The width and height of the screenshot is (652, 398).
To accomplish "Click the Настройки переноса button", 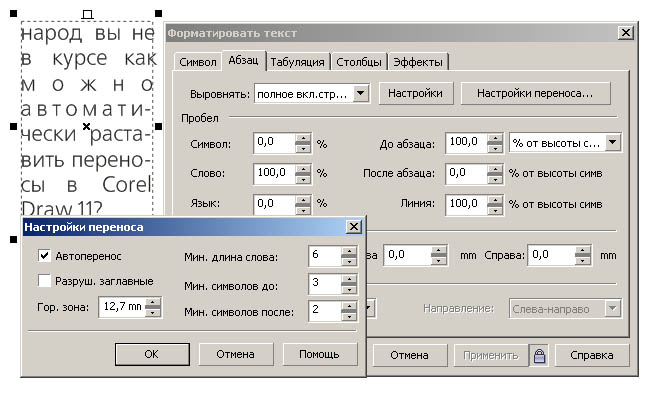I will point(535,93).
